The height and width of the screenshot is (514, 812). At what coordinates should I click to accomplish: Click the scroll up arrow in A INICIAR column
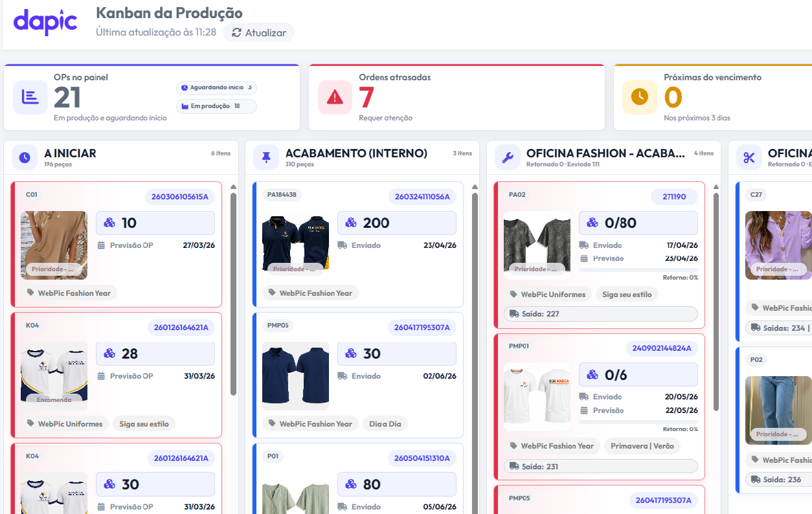233,188
